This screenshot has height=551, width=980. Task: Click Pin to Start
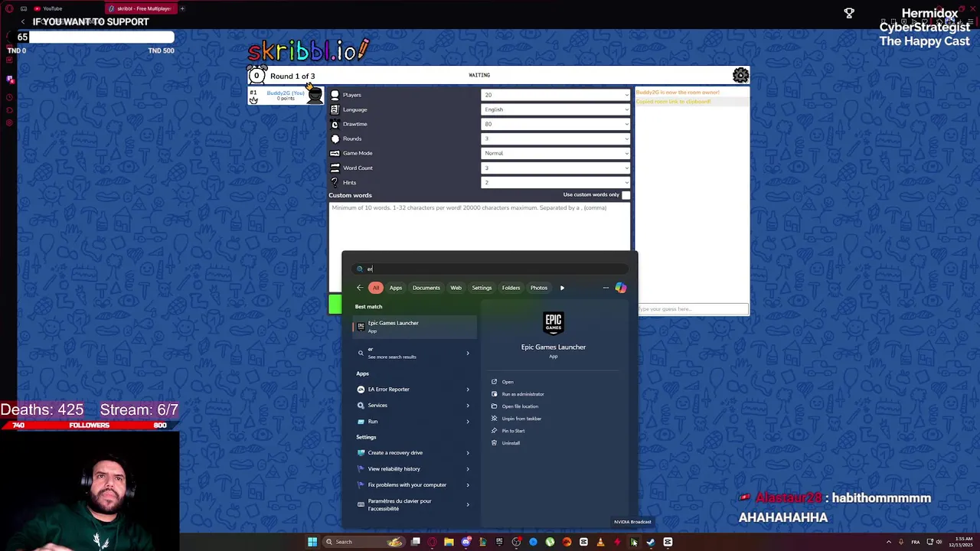click(x=513, y=431)
